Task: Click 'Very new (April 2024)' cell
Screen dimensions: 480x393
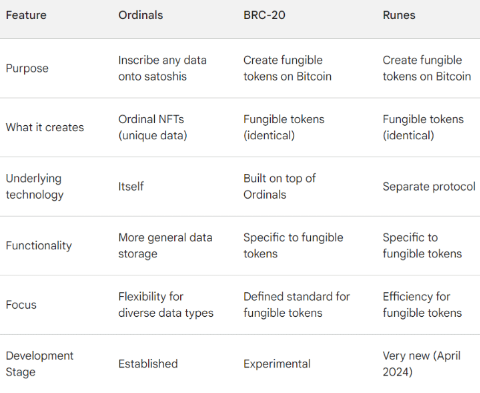Action: (421, 364)
